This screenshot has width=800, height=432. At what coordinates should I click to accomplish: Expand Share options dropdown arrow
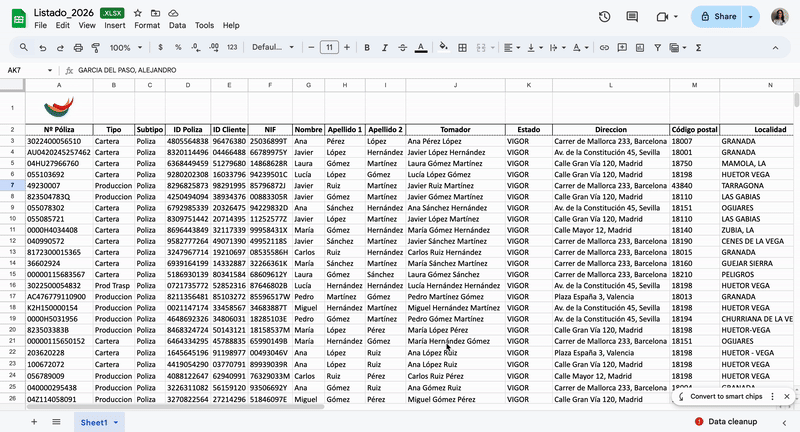751,17
